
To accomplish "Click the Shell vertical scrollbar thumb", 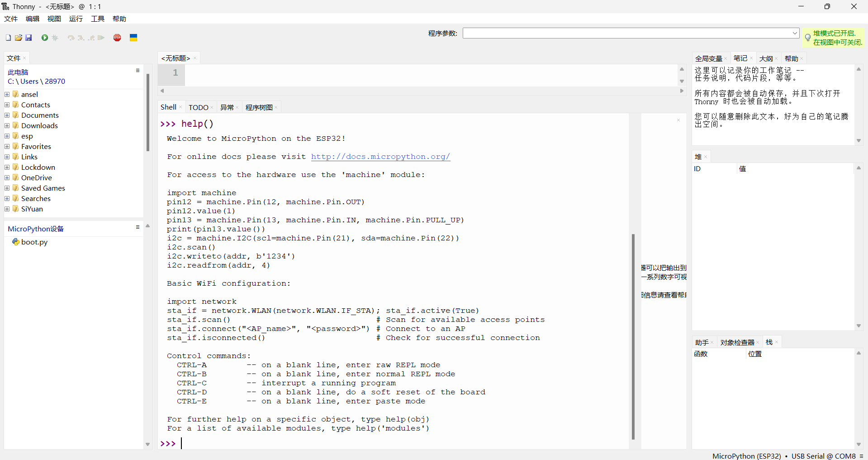I will pyautogui.click(x=633, y=336).
